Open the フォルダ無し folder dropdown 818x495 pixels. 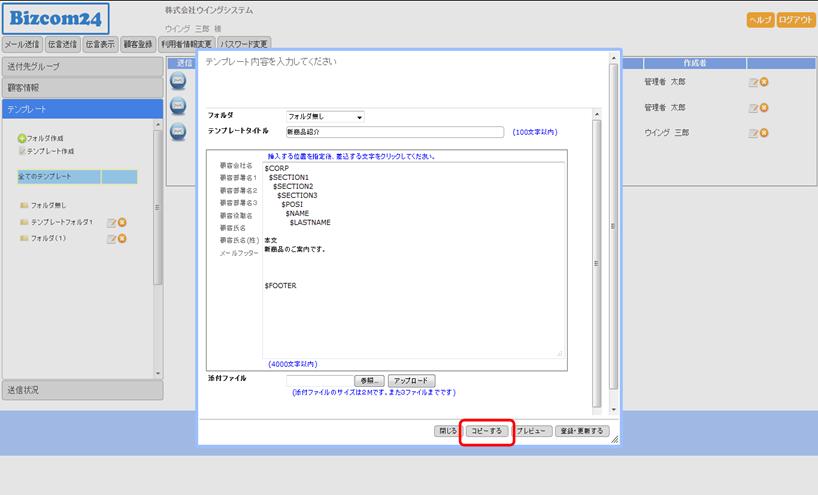coord(325,117)
